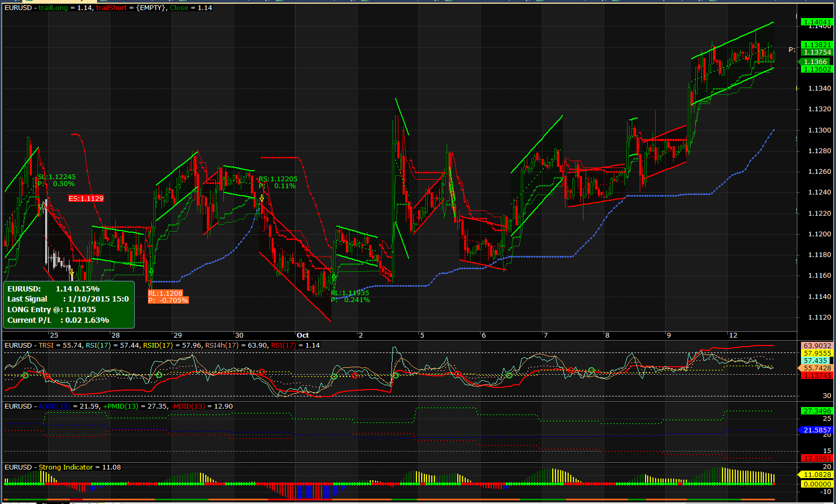
Task: Click the 28 date axis label
Action: pos(115,335)
